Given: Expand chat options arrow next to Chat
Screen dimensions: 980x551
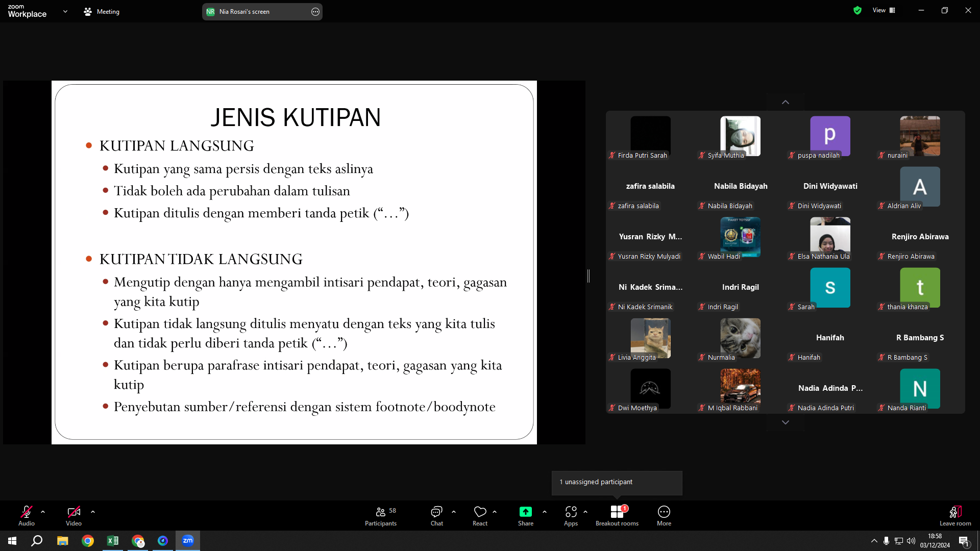Looking at the screenshot, I should (x=454, y=512).
